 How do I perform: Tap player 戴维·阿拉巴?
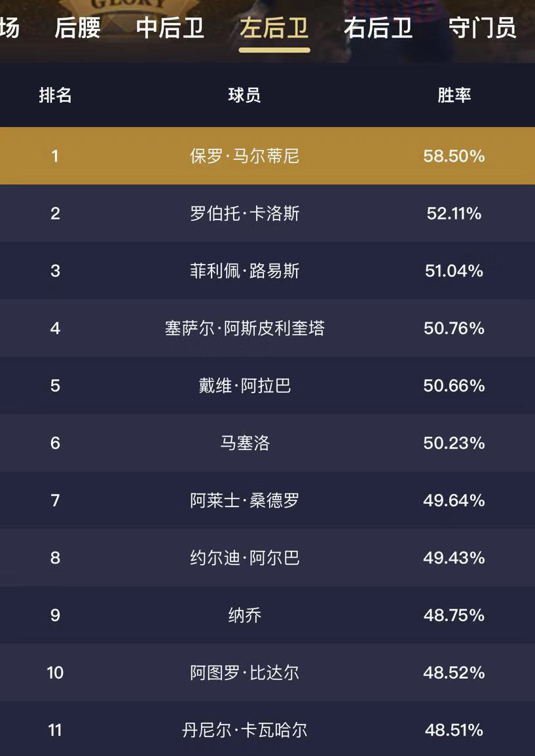click(x=244, y=386)
